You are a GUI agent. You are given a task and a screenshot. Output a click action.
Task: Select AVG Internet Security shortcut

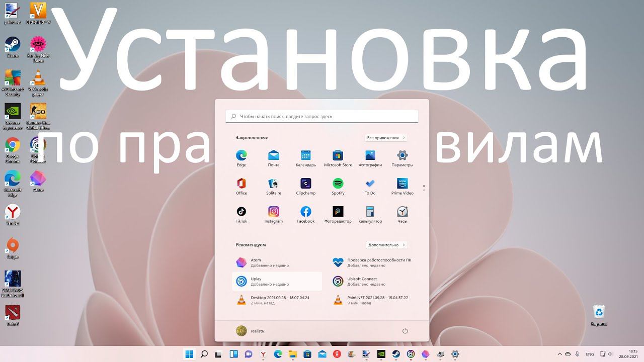12,83
